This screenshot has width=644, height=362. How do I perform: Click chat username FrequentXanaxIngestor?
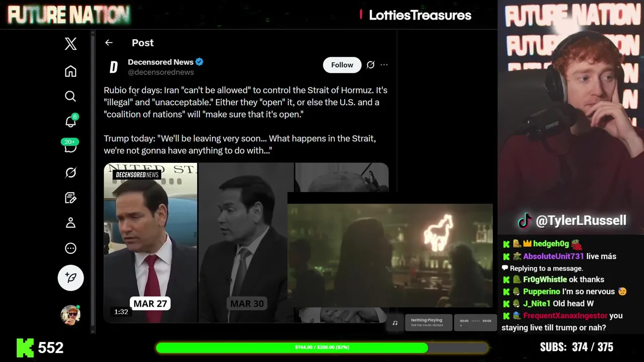565,316
